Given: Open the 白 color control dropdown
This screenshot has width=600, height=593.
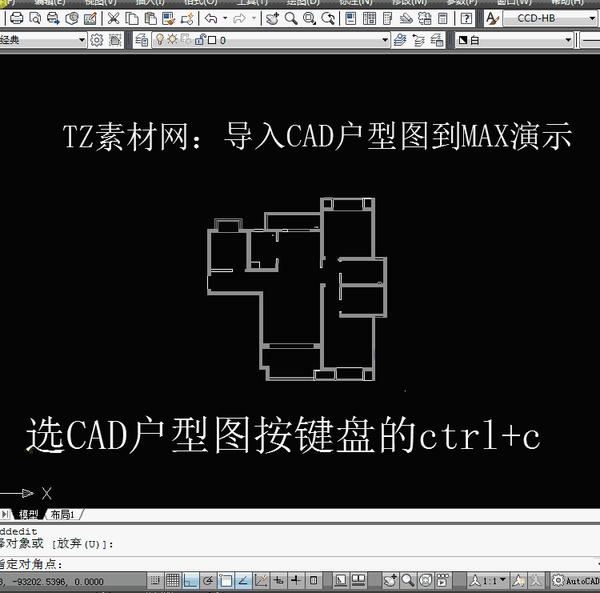Looking at the screenshot, I should [x=514, y=40].
